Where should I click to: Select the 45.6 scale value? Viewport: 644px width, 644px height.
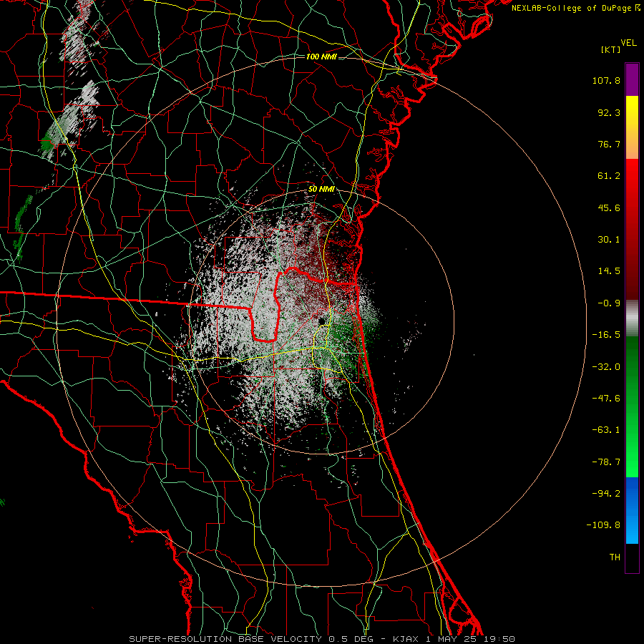[x=609, y=208]
